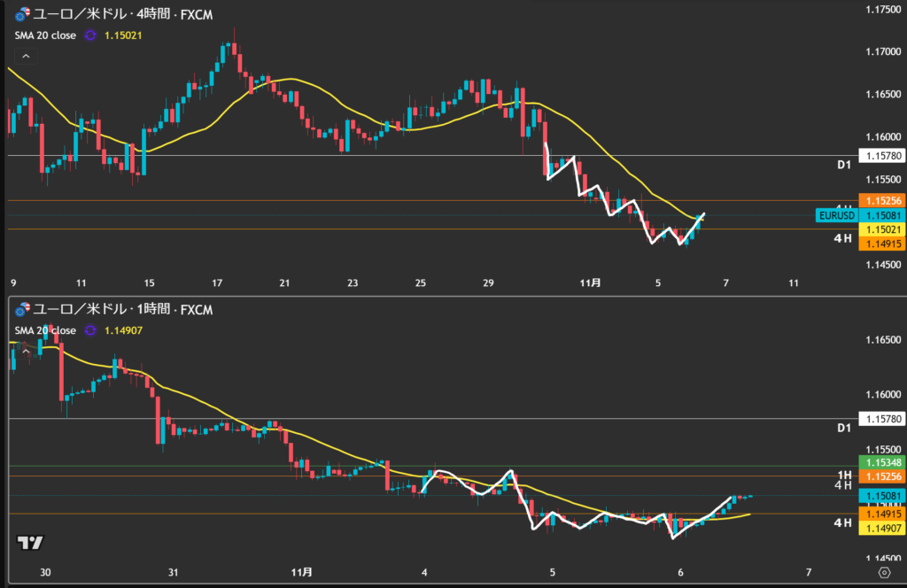
Task: Click the EUR/USD flag icon on 4-hour chart
Action: [22, 13]
